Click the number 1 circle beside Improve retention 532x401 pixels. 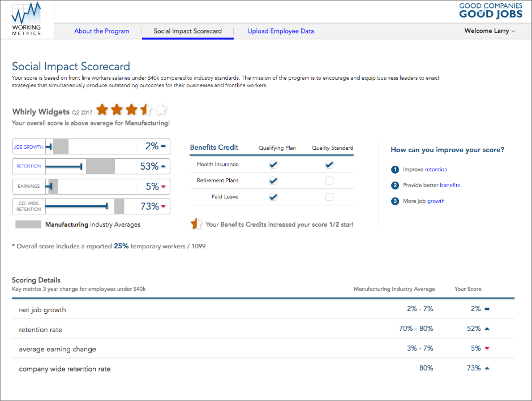click(x=394, y=170)
